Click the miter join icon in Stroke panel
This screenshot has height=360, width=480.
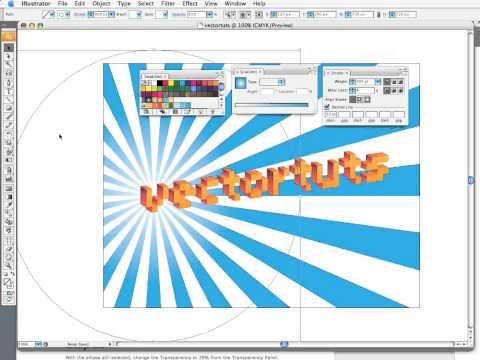pyautogui.click(x=387, y=90)
